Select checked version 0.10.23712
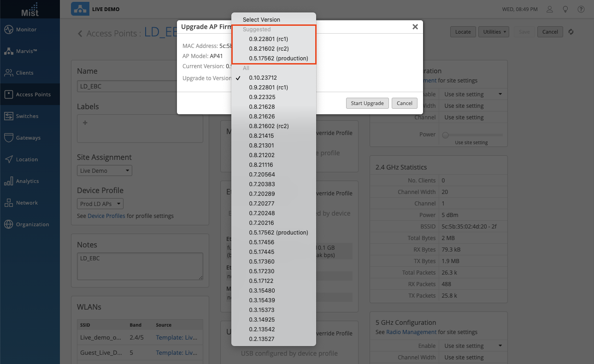 (274, 77)
